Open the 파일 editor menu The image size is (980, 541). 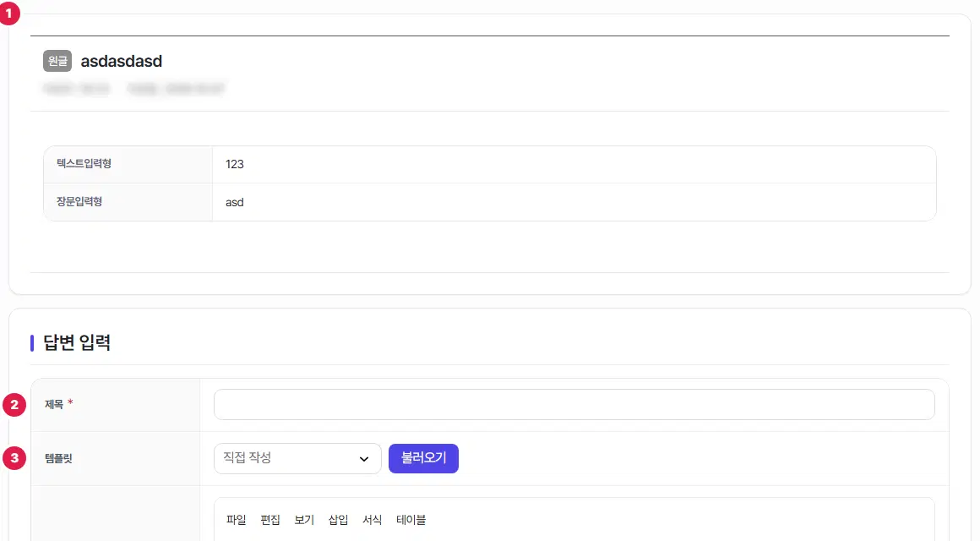pyautogui.click(x=237, y=520)
